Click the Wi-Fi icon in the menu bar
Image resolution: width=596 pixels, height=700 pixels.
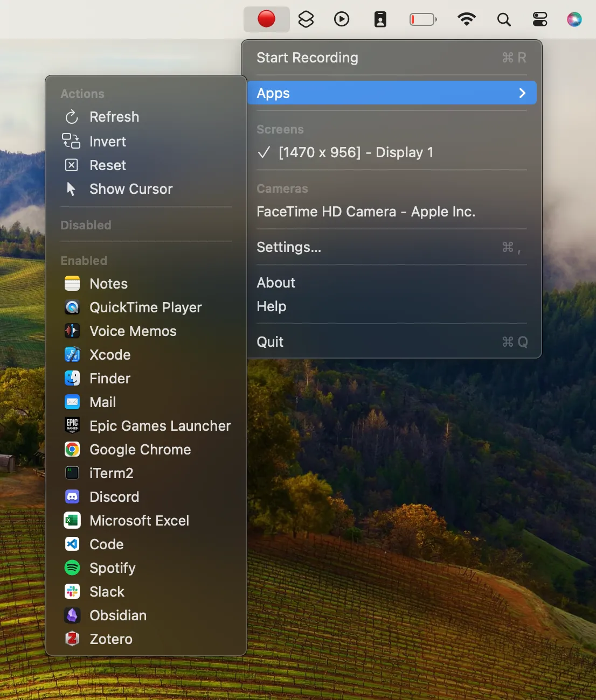(467, 19)
